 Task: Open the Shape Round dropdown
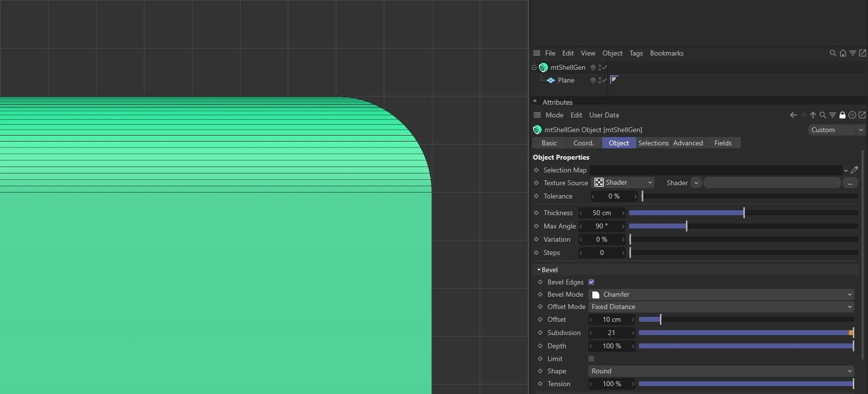721,371
